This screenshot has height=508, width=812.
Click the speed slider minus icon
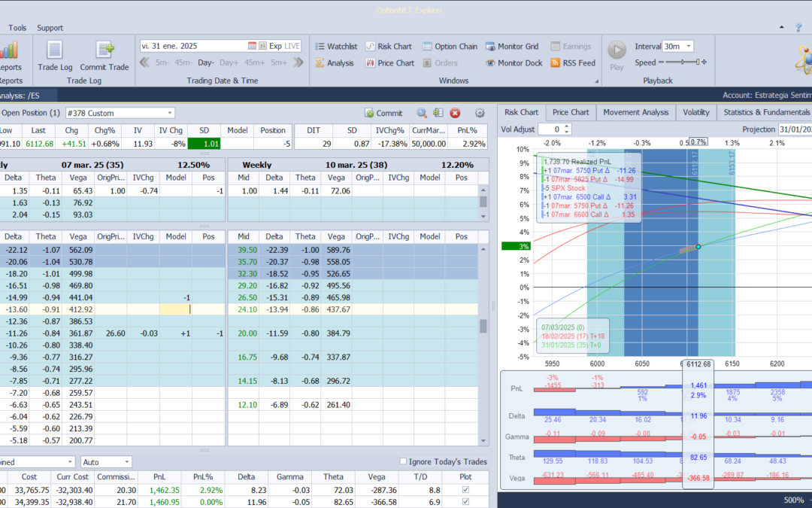(x=662, y=62)
